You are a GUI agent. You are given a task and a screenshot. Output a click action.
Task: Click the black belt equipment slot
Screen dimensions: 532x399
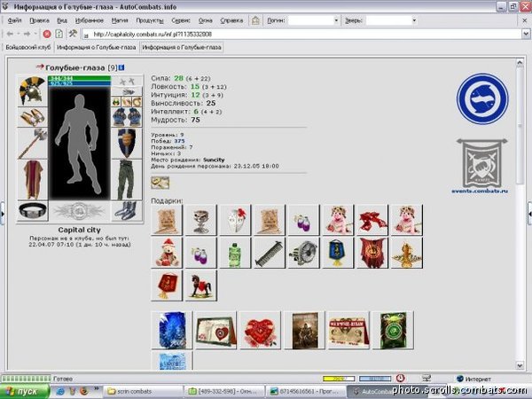click(32, 210)
